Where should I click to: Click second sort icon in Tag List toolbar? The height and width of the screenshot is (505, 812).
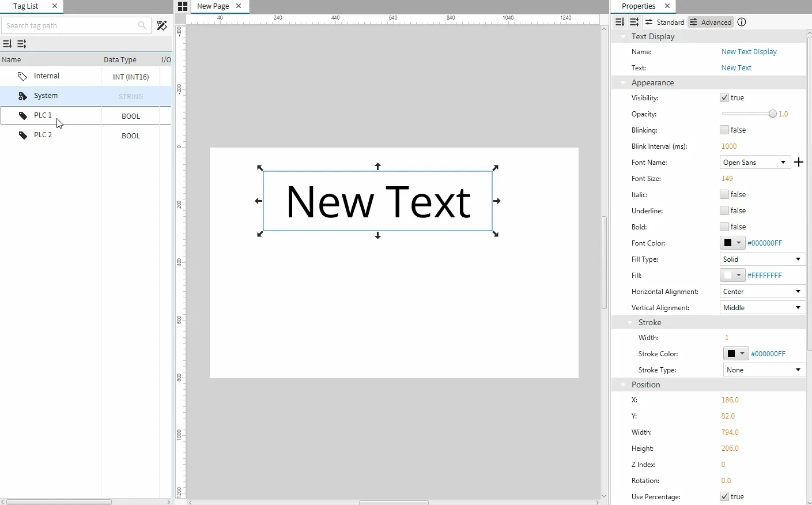[22, 44]
